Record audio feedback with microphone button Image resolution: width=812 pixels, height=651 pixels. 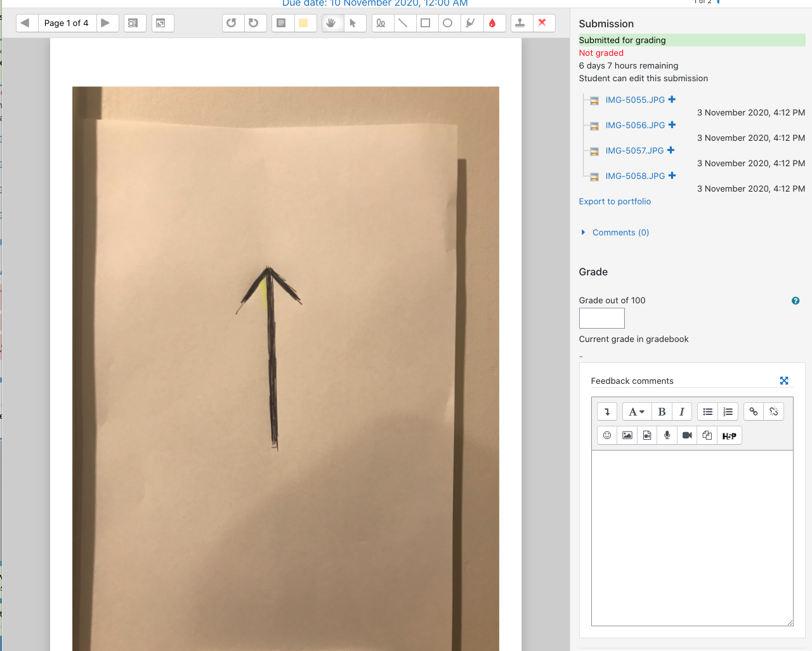[x=667, y=435]
